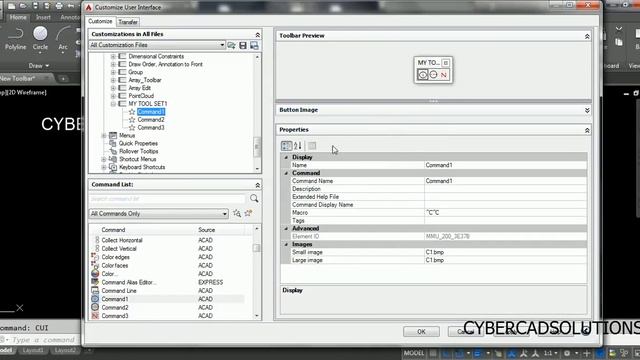Image resolution: width=640 pixels, height=360 pixels.
Task: Click the Name property value Command1
Action: tap(505, 165)
